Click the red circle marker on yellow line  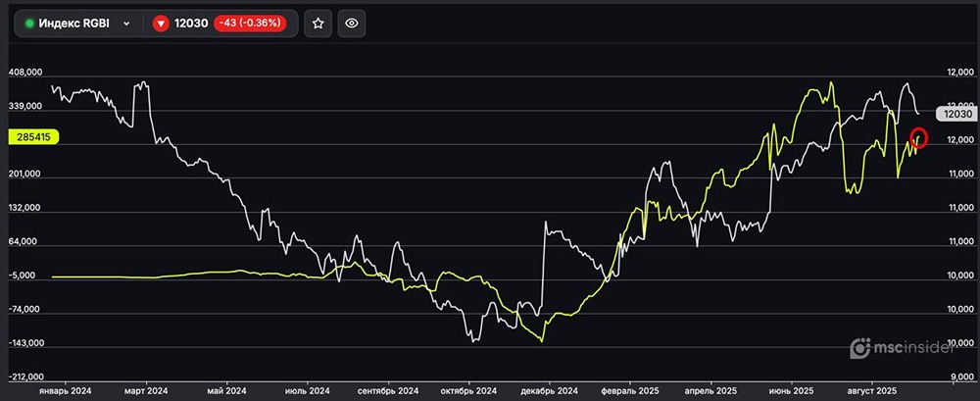coord(918,138)
